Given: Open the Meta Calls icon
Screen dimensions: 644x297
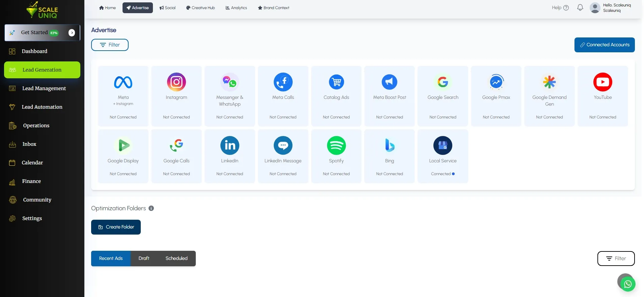Looking at the screenshot, I should [x=283, y=82].
